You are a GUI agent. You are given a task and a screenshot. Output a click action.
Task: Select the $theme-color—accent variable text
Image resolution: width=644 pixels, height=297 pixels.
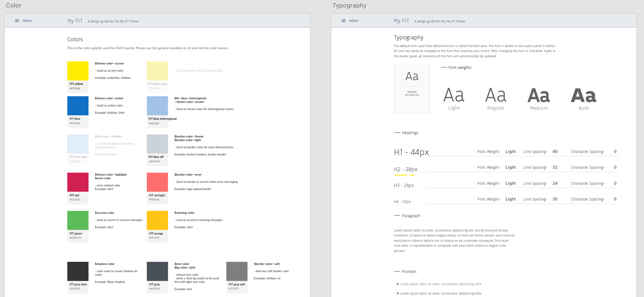[x=109, y=63]
